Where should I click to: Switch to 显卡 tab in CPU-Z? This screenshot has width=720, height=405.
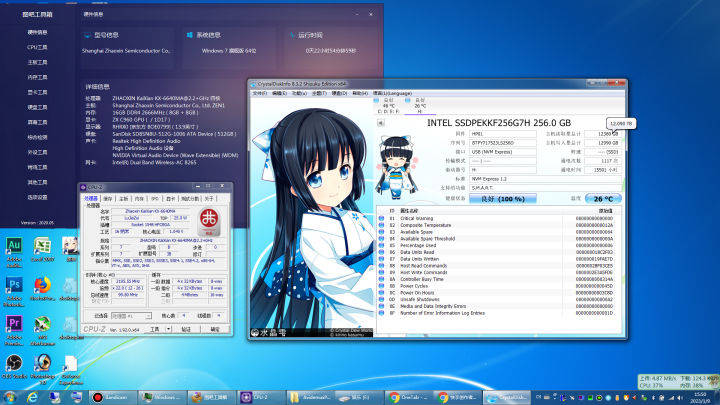(171, 198)
